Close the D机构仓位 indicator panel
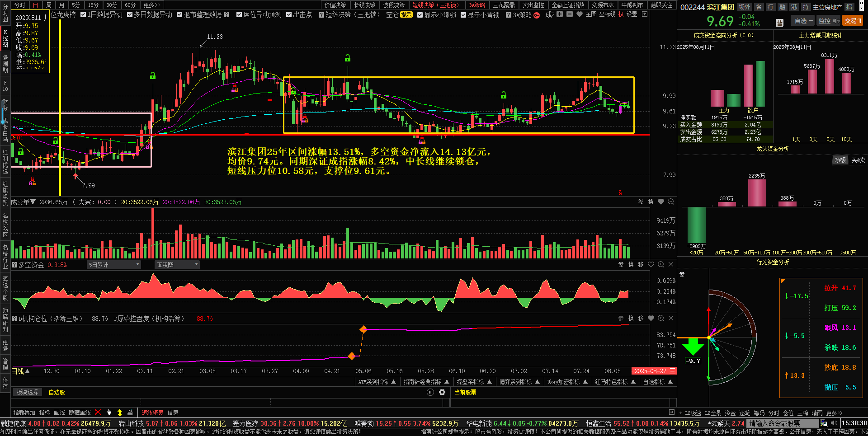 (x=671, y=319)
